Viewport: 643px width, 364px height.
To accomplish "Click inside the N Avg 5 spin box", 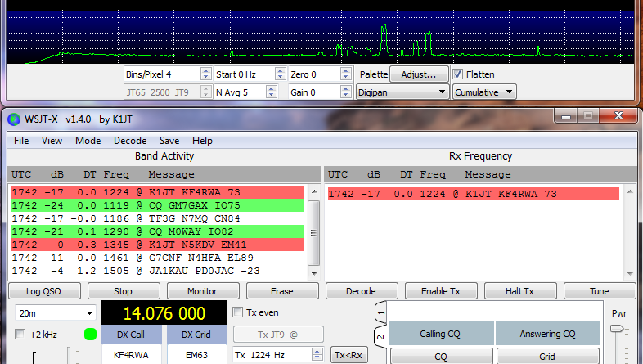I will pyautogui.click(x=240, y=92).
